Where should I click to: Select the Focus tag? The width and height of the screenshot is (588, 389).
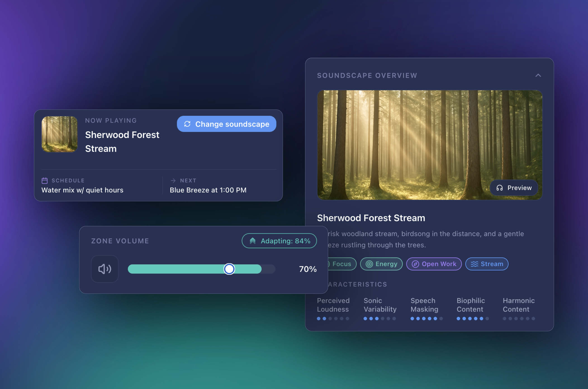coord(342,264)
